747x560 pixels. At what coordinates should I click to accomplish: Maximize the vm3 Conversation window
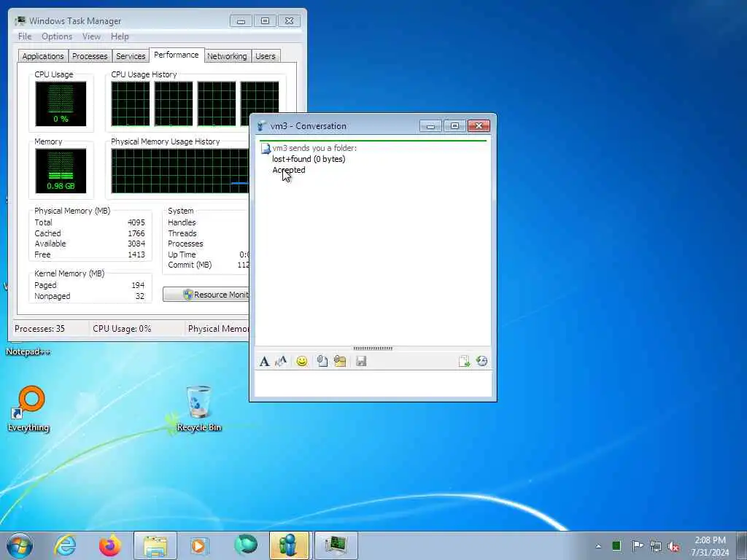click(454, 126)
